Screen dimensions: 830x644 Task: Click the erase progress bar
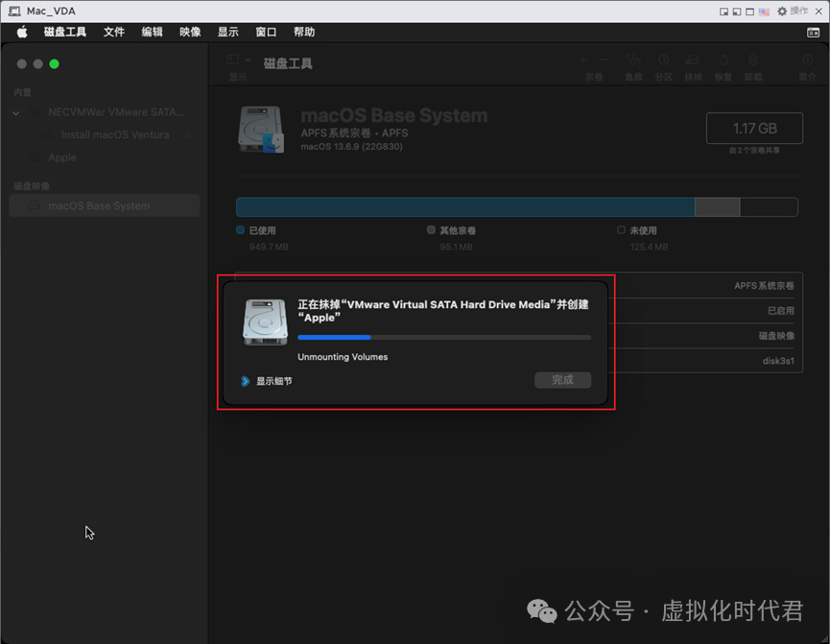[x=444, y=338]
